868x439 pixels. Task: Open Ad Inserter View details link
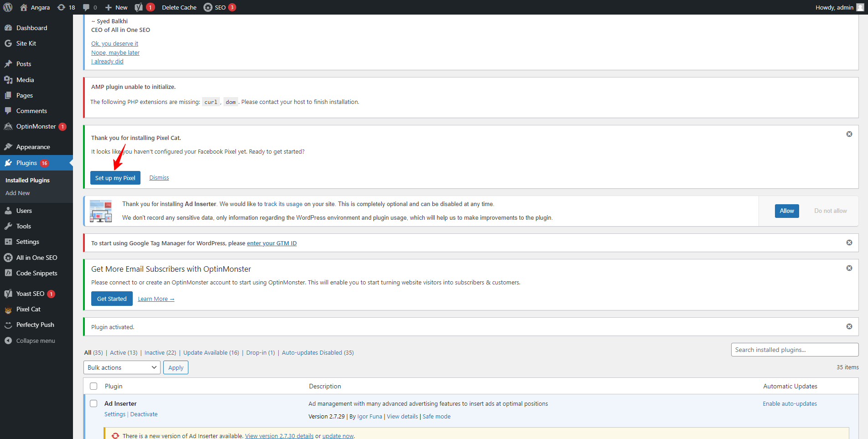coord(402,416)
